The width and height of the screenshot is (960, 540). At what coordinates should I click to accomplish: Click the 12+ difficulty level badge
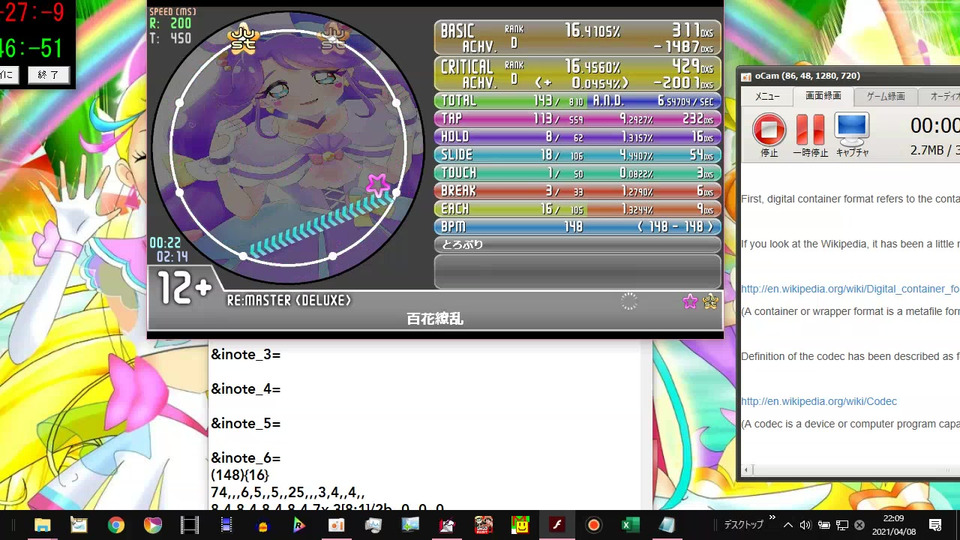(x=184, y=288)
